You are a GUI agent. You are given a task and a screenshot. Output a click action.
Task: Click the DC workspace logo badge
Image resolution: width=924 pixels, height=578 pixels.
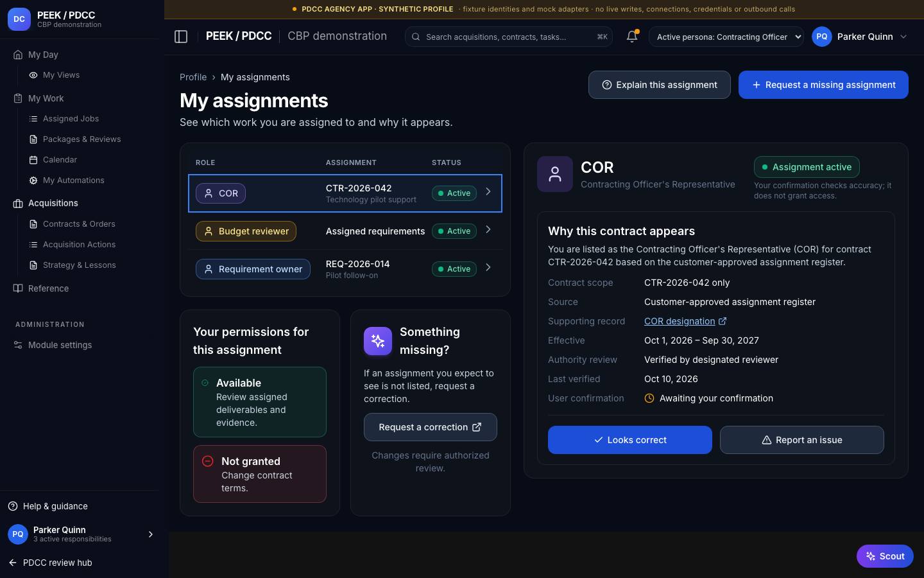tap(19, 19)
